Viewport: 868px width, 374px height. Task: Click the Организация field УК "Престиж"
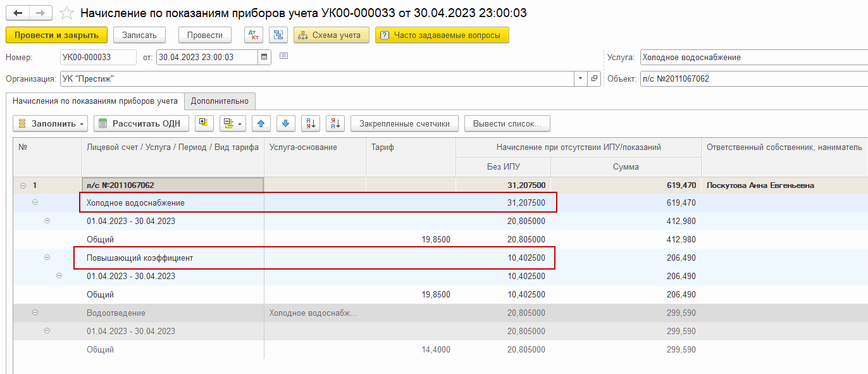317,79
